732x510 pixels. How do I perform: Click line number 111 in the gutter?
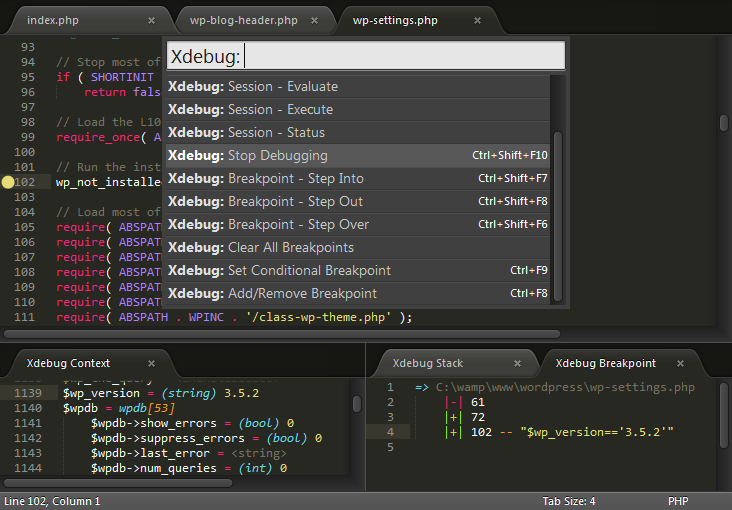pyautogui.click(x=24, y=317)
